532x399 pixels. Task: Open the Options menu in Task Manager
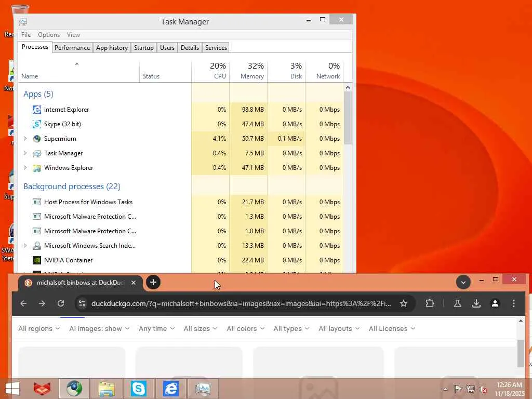(x=49, y=35)
